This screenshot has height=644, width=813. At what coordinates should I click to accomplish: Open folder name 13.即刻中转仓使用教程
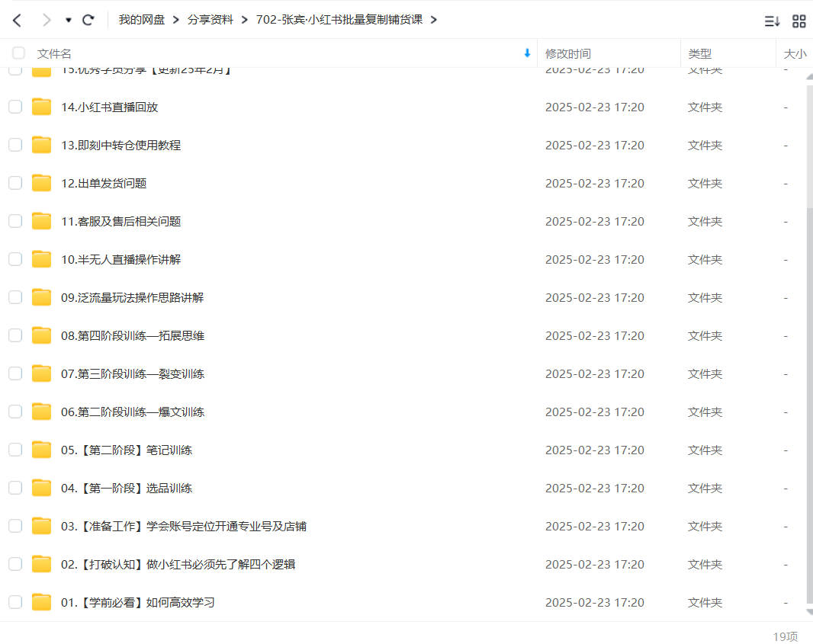pos(121,145)
